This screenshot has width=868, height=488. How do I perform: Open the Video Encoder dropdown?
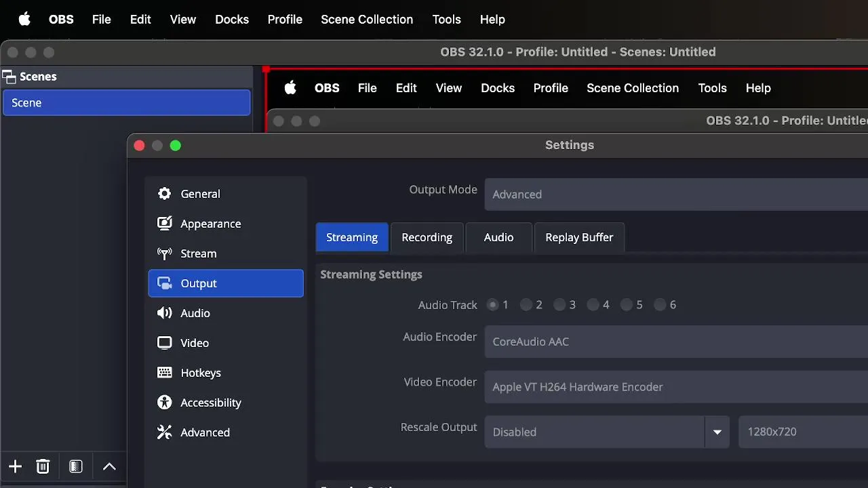click(x=675, y=387)
